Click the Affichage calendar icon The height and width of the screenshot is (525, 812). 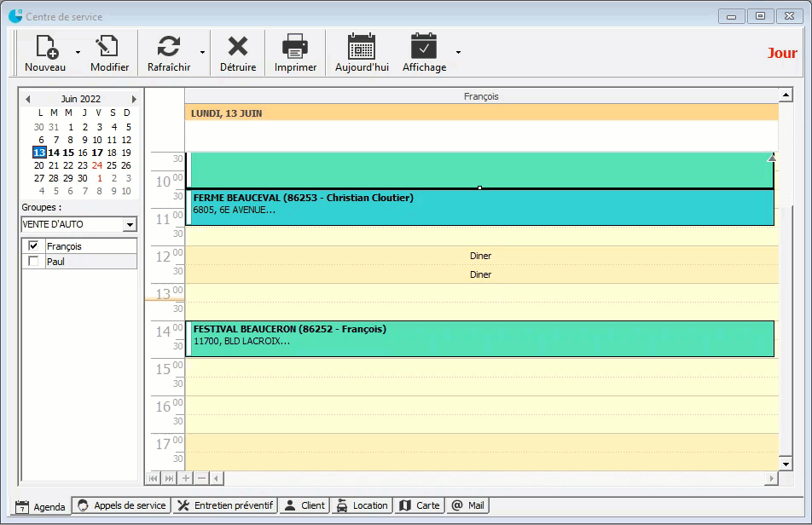(424, 47)
